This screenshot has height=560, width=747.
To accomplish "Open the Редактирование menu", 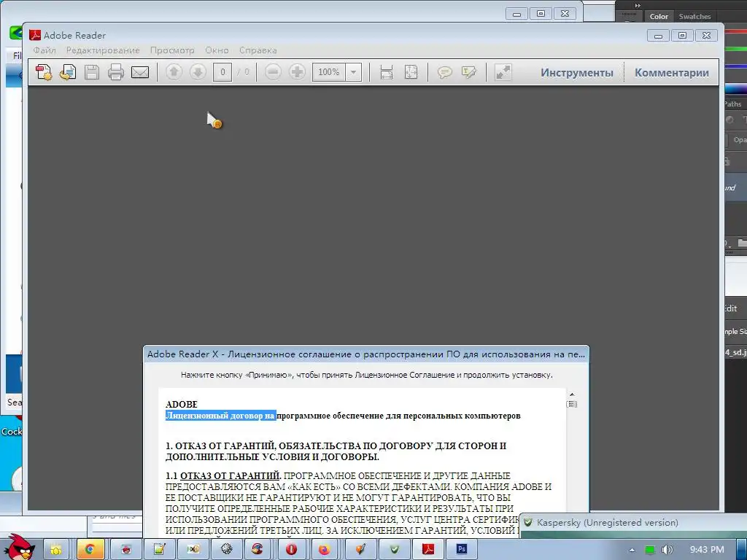I will tap(103, 50).
